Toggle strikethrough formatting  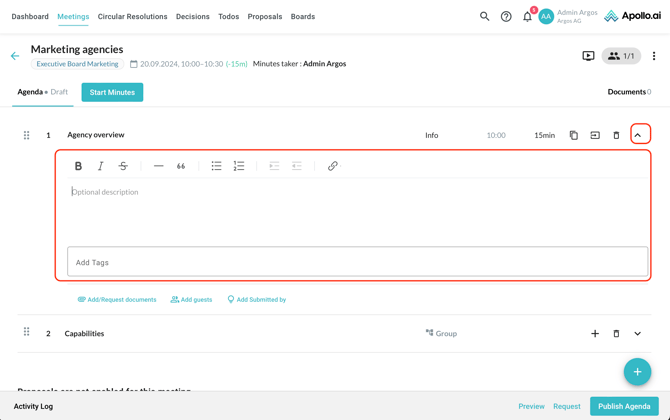(x=123, y=166)
